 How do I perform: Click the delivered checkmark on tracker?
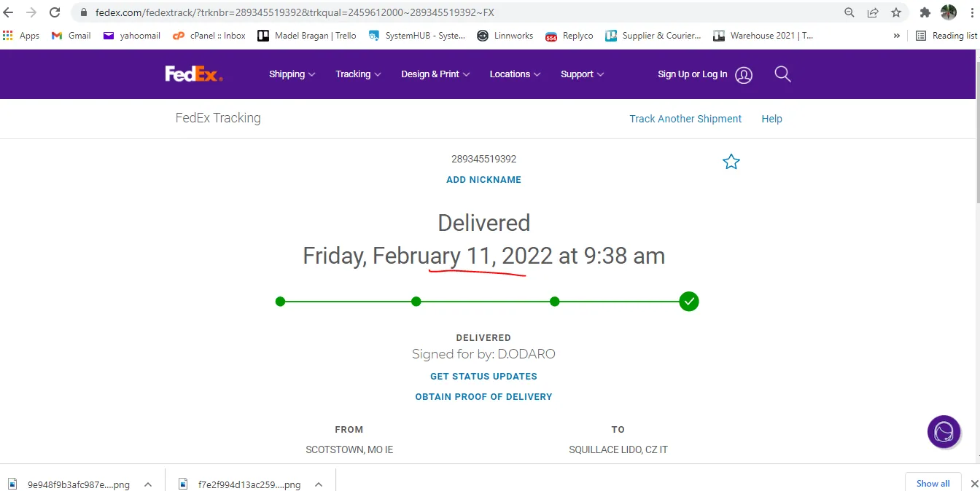[689, 301]
